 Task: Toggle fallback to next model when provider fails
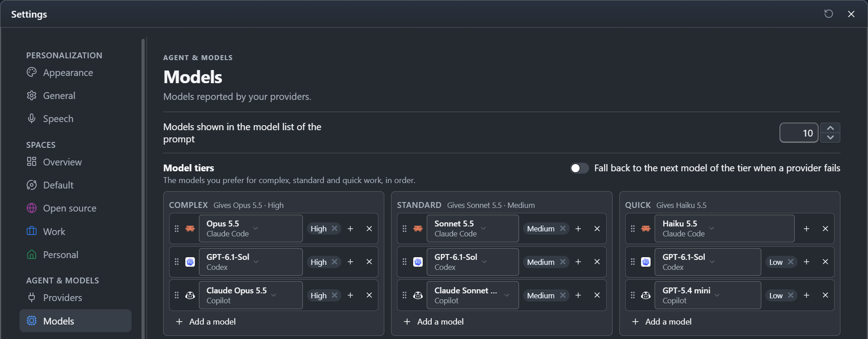click(579, 168)
